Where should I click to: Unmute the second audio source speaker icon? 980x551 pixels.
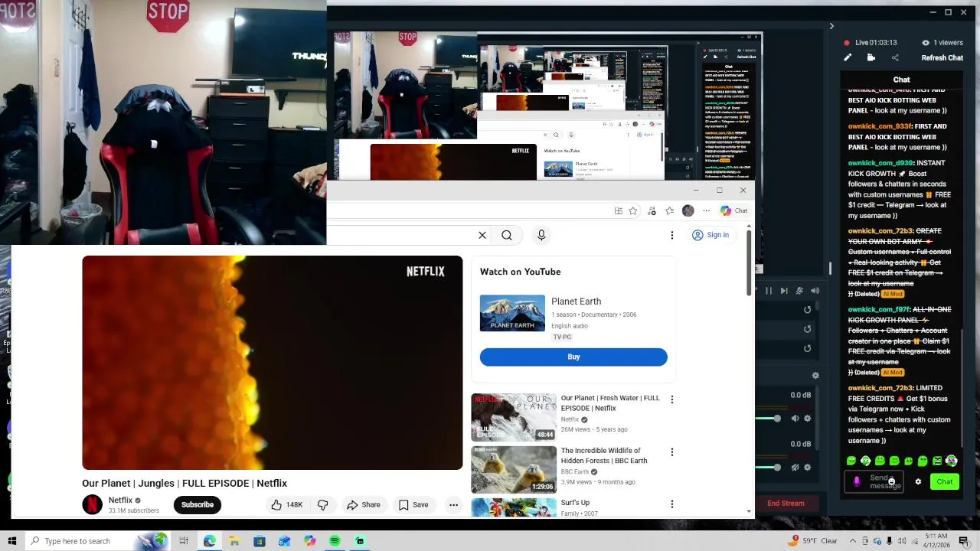point(795,468)
